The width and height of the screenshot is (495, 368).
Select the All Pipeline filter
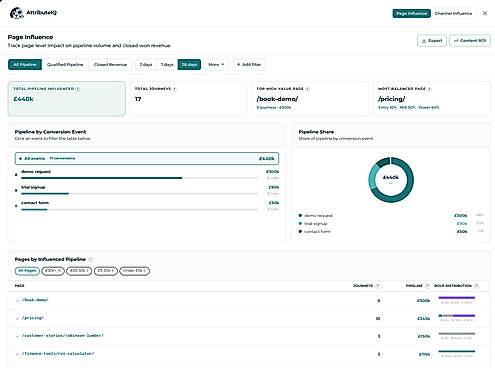[25, 64]
